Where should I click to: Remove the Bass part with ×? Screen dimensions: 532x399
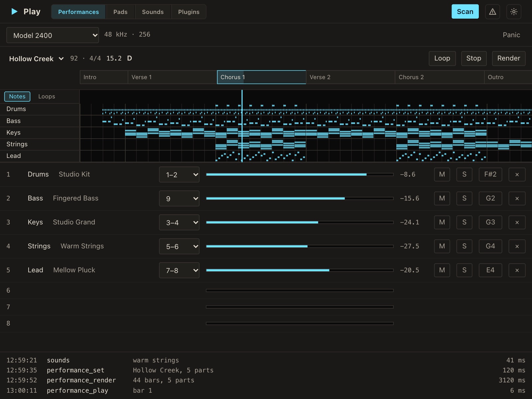517,199
